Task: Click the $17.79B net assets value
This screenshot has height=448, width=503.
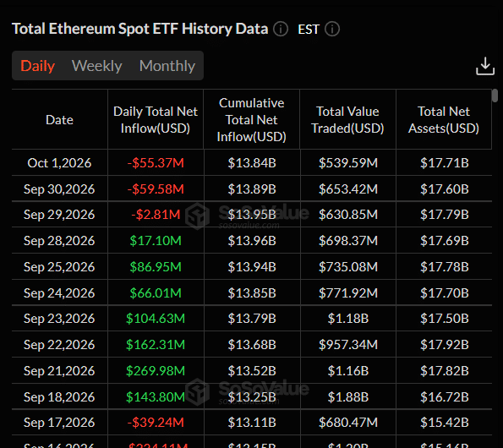Action: pyautogui.click(x=445, y=214)
